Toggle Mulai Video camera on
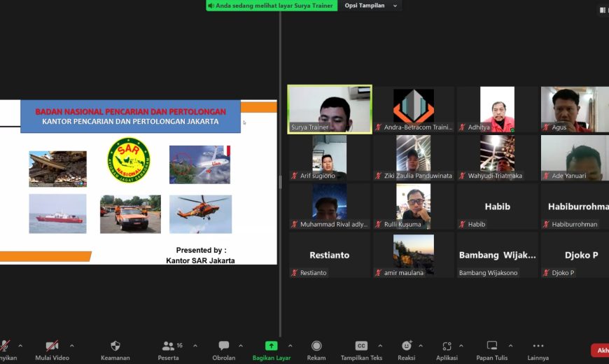The height and width of the screenshot is (364, 609). pos(52,346)
